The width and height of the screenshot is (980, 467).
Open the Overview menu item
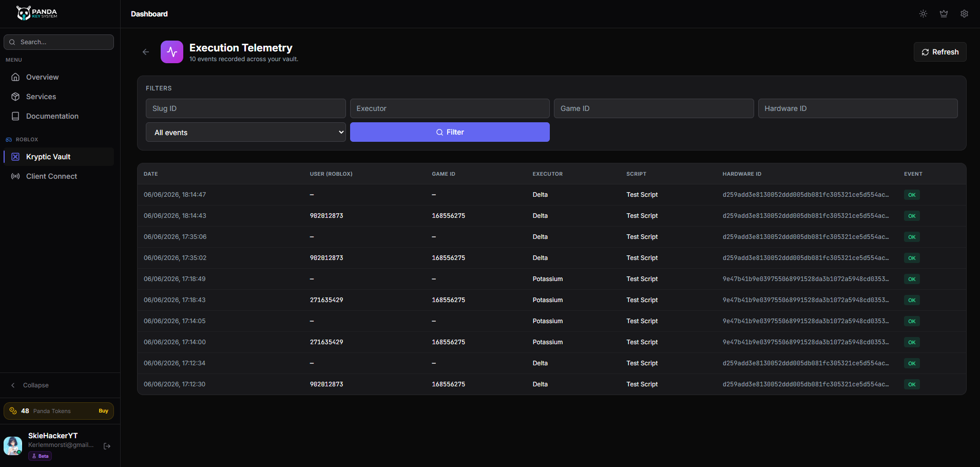(59, 77)
